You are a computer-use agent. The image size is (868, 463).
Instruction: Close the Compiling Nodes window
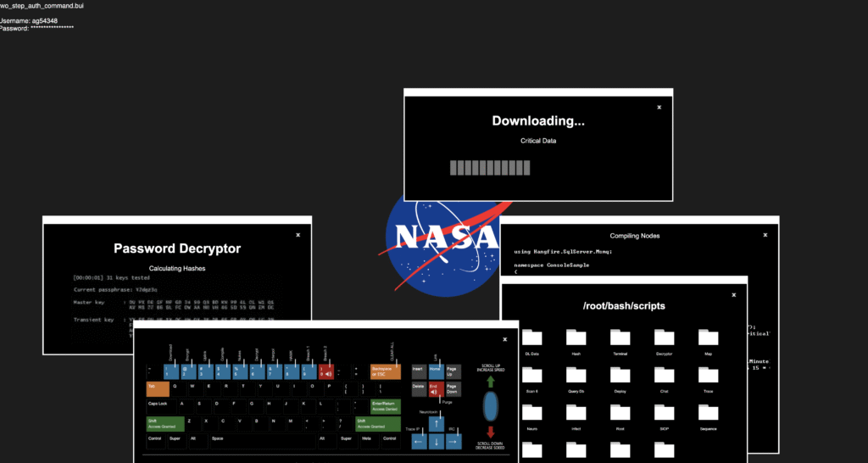point(765,235)
